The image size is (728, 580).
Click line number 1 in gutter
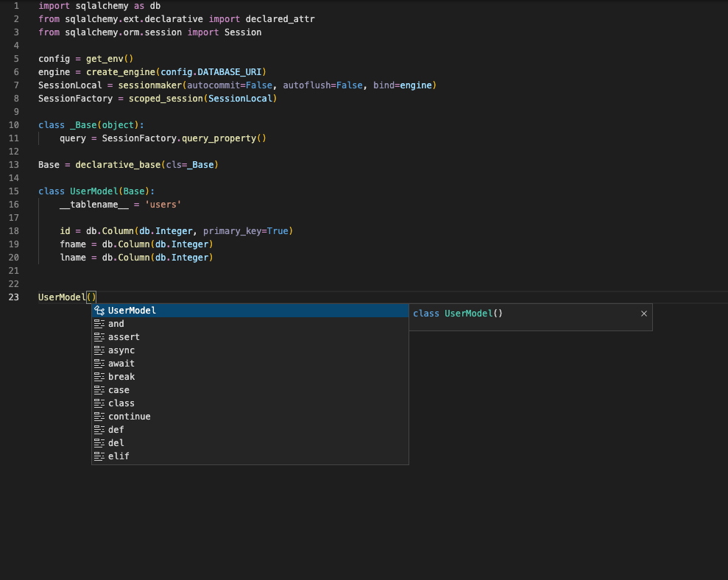pyautogui.click(x=16, y=6)
